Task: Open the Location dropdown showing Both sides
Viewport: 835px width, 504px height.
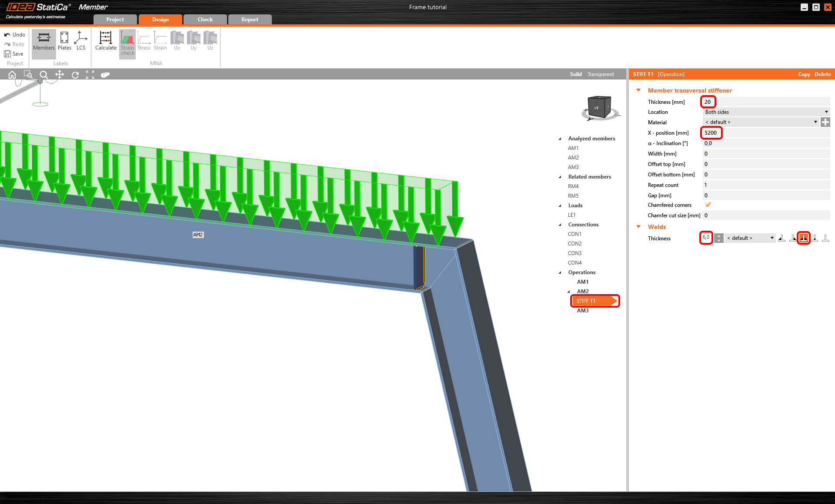Action: pyautogui.click(x=766, y=112)
